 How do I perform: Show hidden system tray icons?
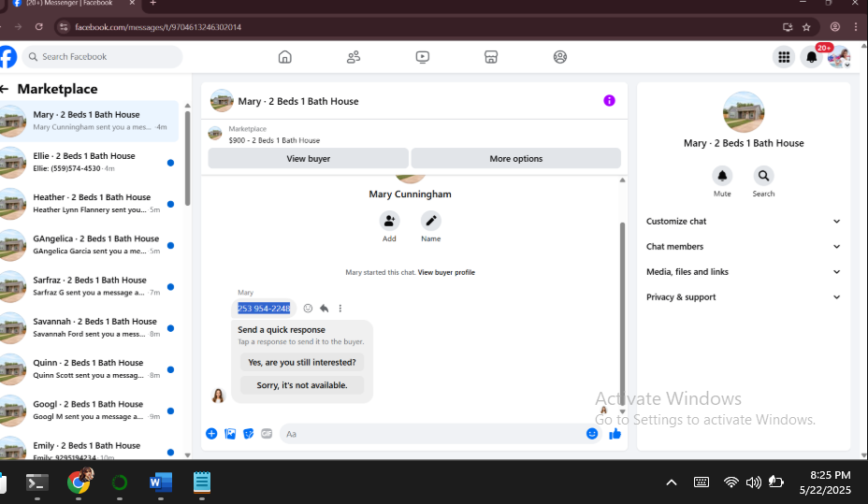pos(671,482)
